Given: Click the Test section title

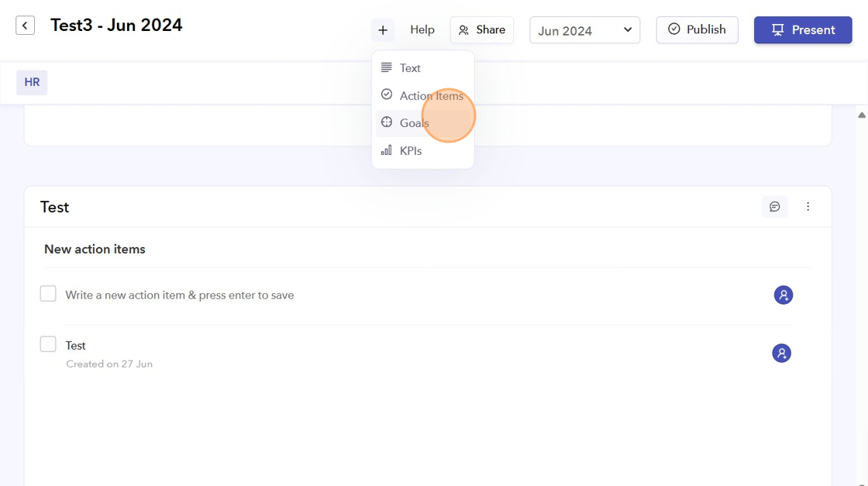Looking at the screenshot, I should 54,207.
